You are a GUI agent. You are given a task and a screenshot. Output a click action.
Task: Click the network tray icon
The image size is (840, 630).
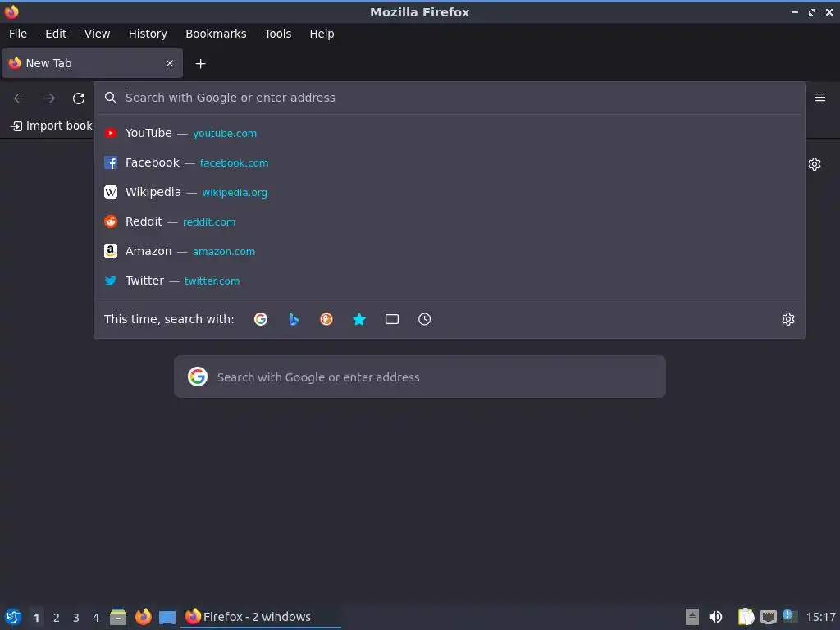tap(769, 617)
